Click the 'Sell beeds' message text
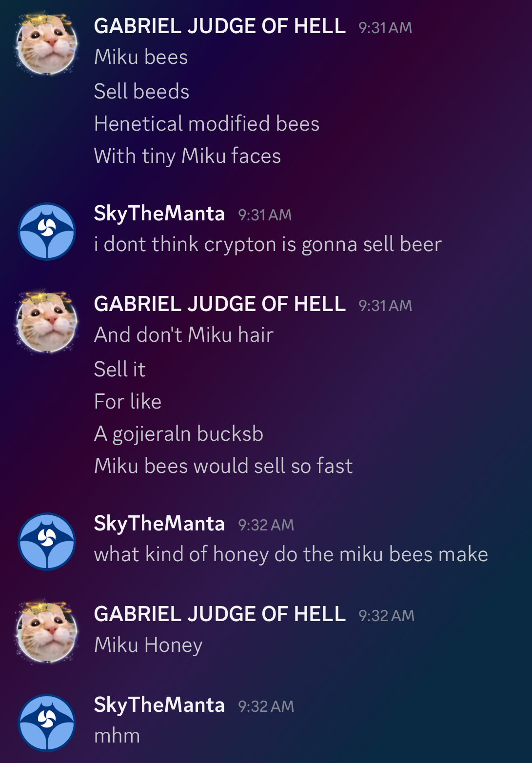The height and width of the screenshot is (763, 532). 141,92
